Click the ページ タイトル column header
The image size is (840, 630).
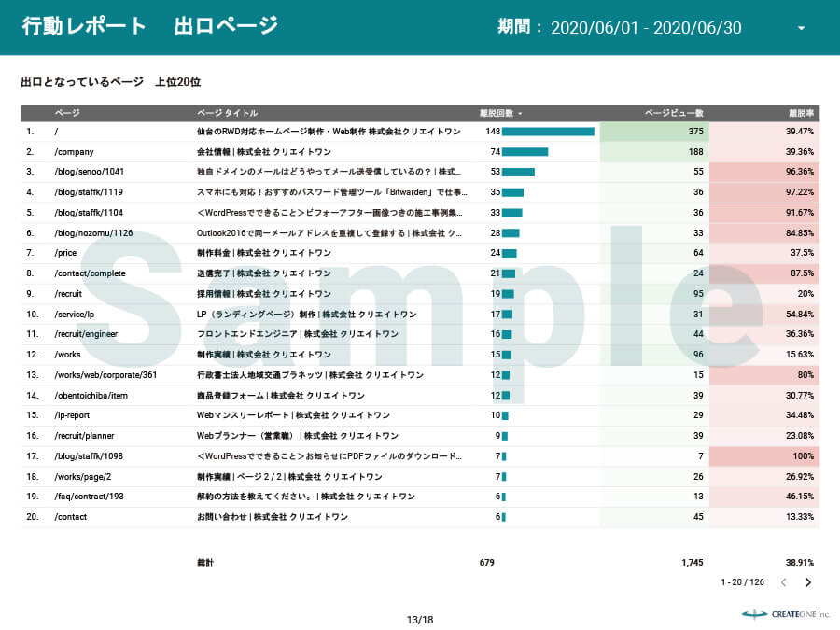(227, 113)
